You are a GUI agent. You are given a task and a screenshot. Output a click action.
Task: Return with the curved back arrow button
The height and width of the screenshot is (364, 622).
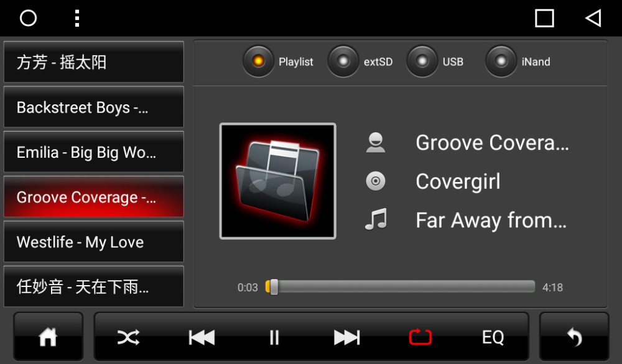click(x=574, y=337)
